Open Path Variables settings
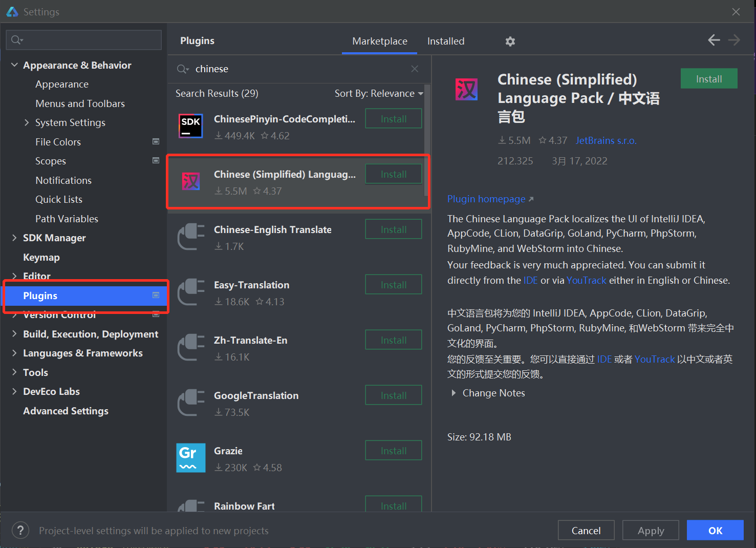Image resolution: width=756 pixels, height=548 pixels. [x=67, y=219]
